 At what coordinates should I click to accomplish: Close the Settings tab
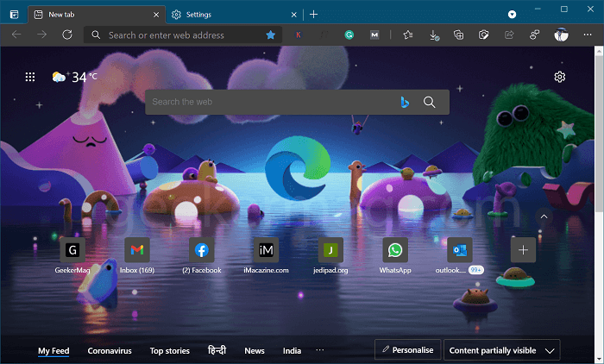tap(294, 15)
